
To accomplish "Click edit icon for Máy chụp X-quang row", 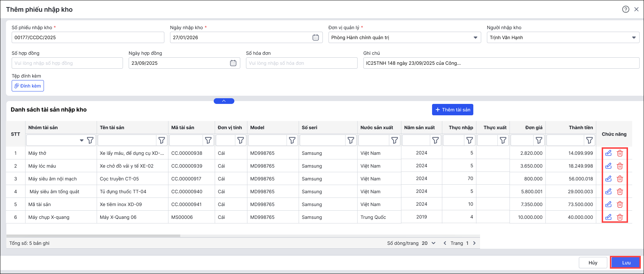I will click(608, 217).
